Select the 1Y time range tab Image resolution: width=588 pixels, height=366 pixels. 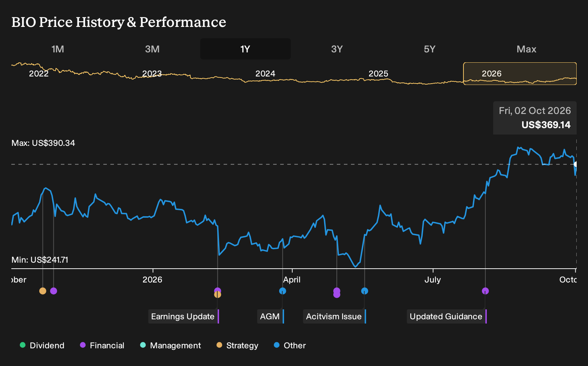245,49
